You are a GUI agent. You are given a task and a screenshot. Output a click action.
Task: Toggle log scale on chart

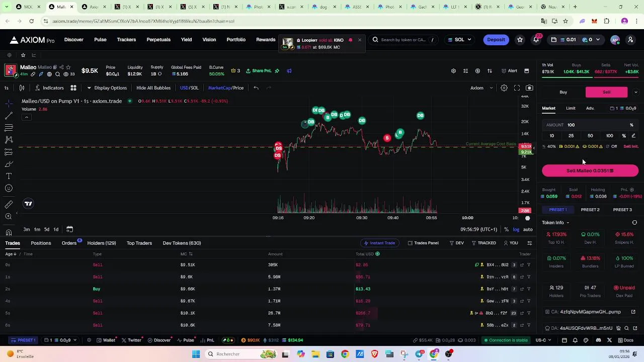[x=516, y=230]
